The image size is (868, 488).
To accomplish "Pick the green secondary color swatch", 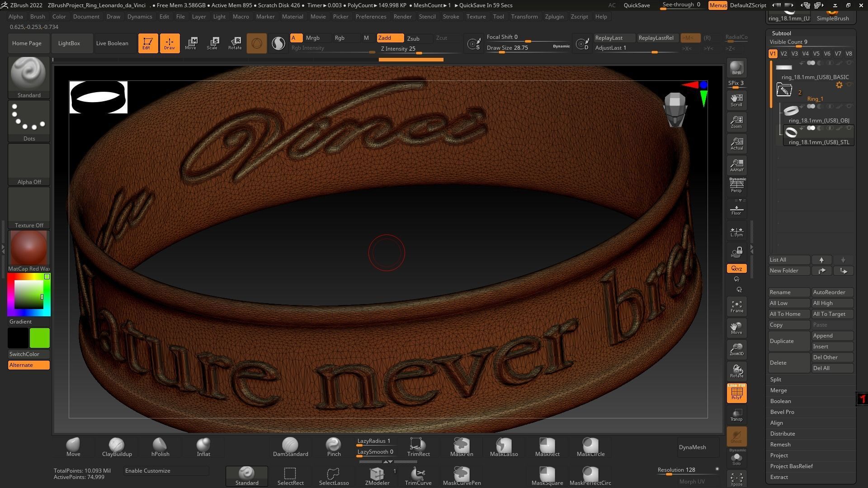I will click(x=40, y=338).
